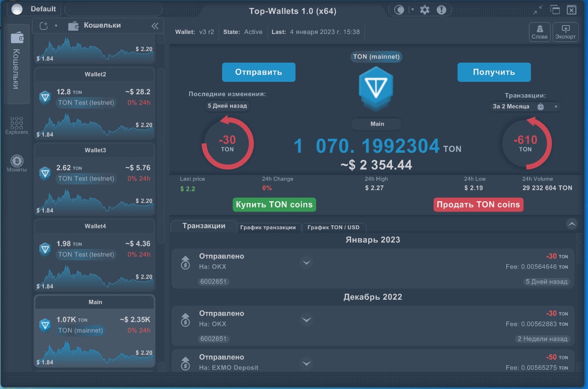Click the Экспорт export button

[565, 32]
